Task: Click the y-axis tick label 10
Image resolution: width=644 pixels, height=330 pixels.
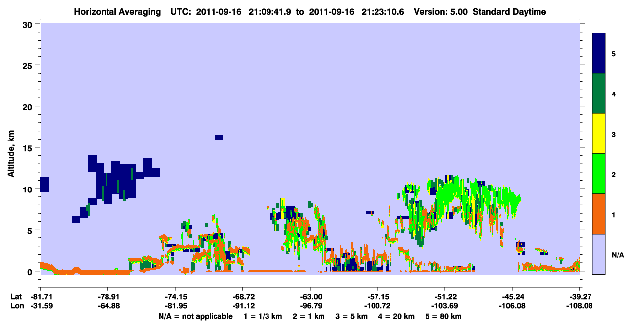Action: click(x=29, y=189)
